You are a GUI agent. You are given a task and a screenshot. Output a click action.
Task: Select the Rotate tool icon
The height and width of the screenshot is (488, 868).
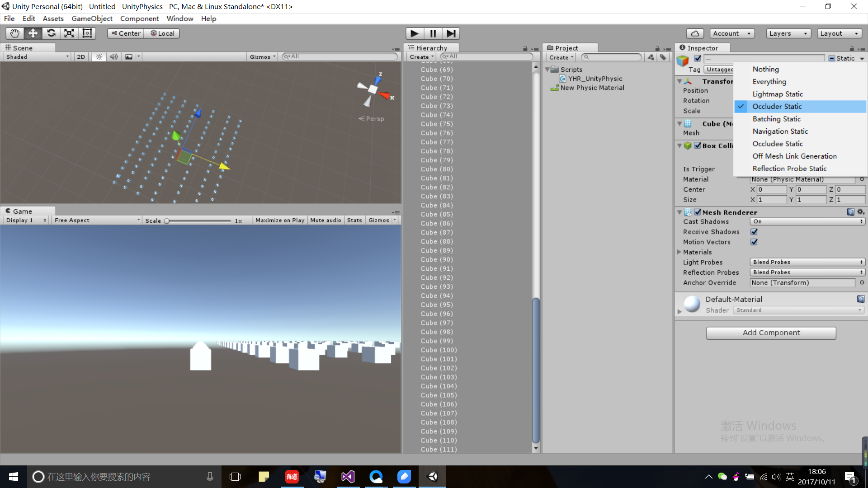51,33
